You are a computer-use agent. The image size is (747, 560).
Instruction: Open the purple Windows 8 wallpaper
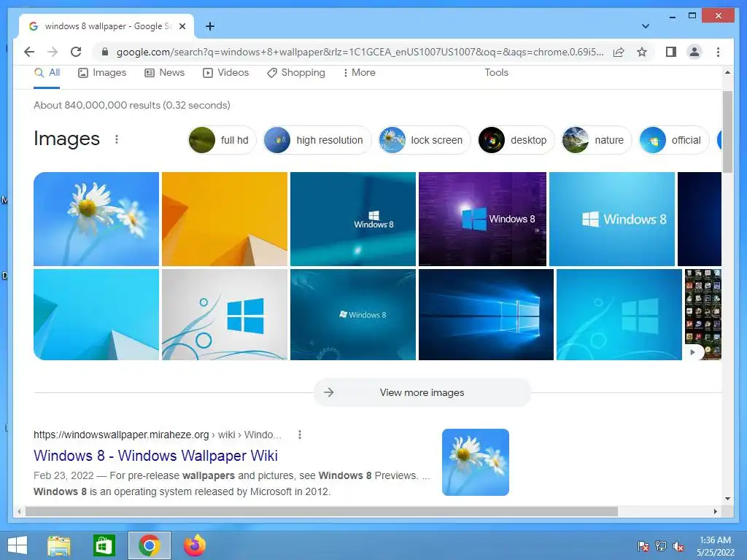[483, 219]
